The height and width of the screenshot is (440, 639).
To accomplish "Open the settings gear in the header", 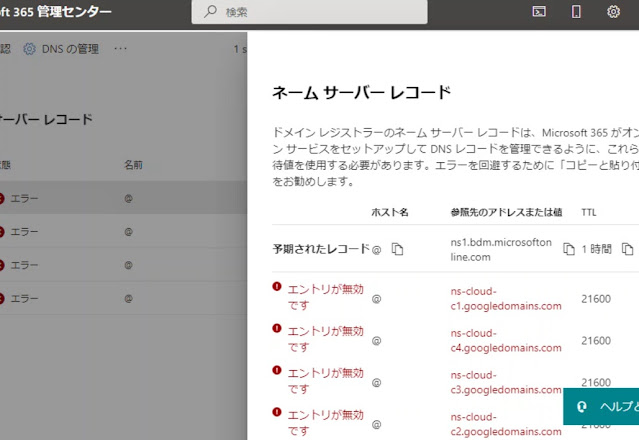I will tap(613, 11).
